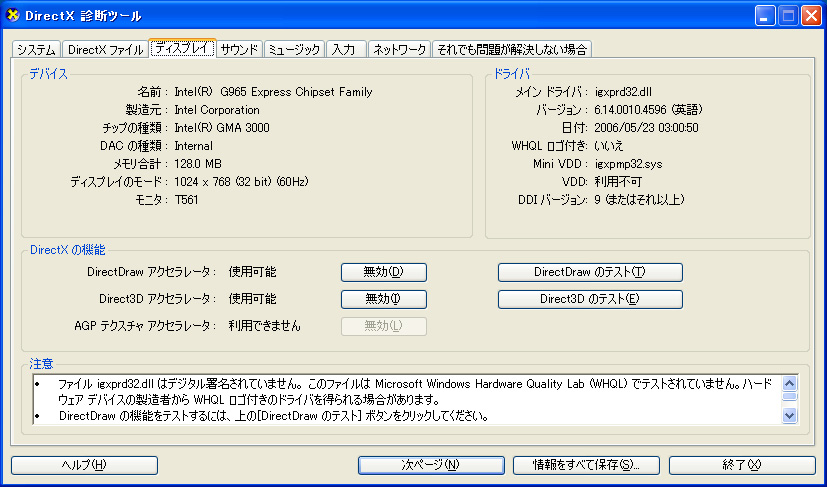Click the DirectX の機能 group heading
The image size is (827, 487).
pos(68,250)
